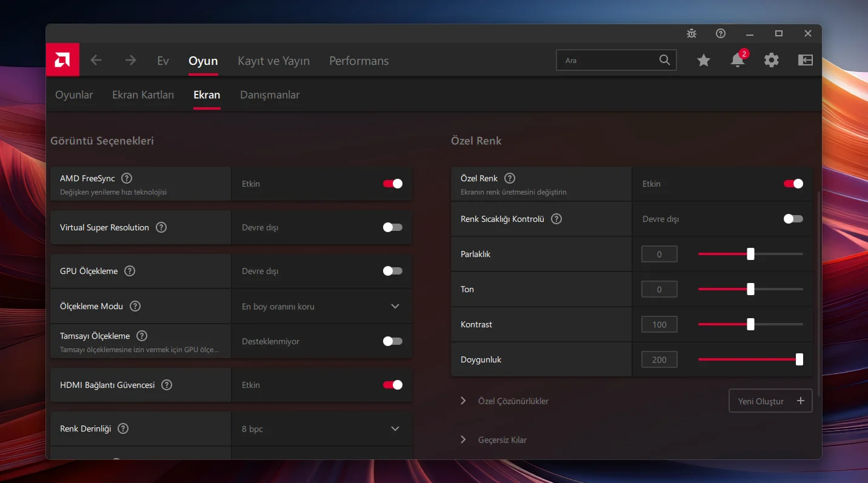
Task: Open the Ekran Kartları sub-tab
Action: (143, 95)
